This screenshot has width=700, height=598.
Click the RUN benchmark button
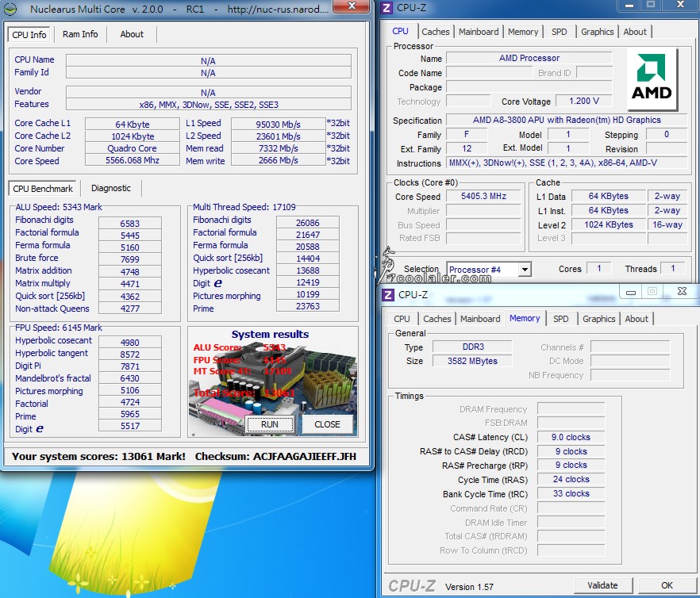point(270,424)
